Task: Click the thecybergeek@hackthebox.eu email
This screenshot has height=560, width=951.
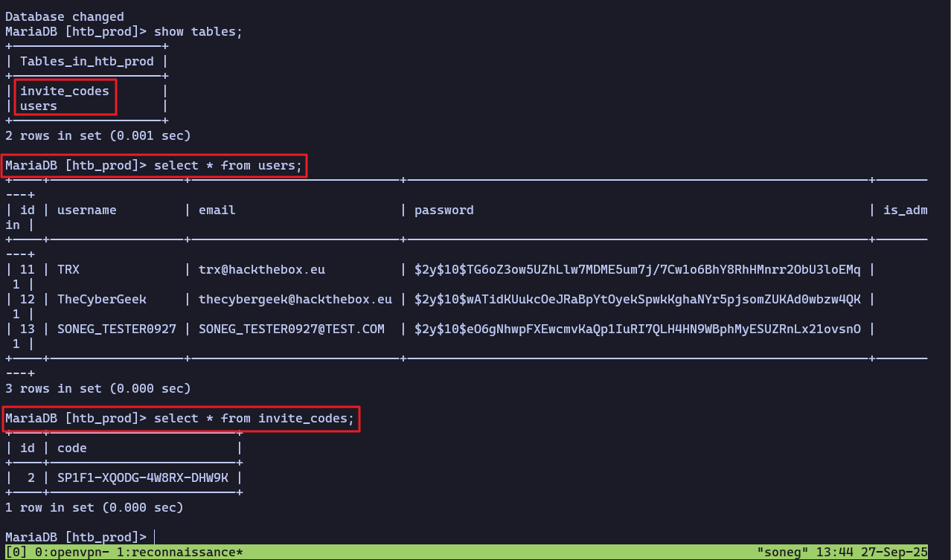Action: 295,299
